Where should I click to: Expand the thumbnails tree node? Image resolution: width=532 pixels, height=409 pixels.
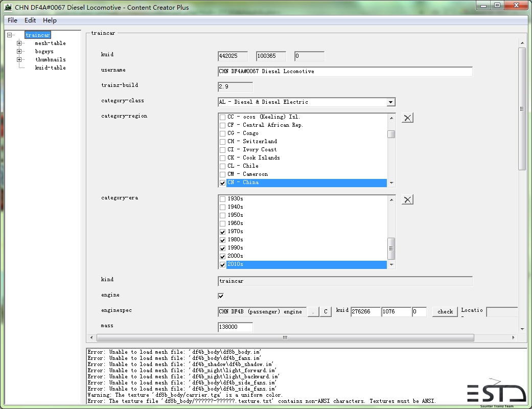click(19, 59)
